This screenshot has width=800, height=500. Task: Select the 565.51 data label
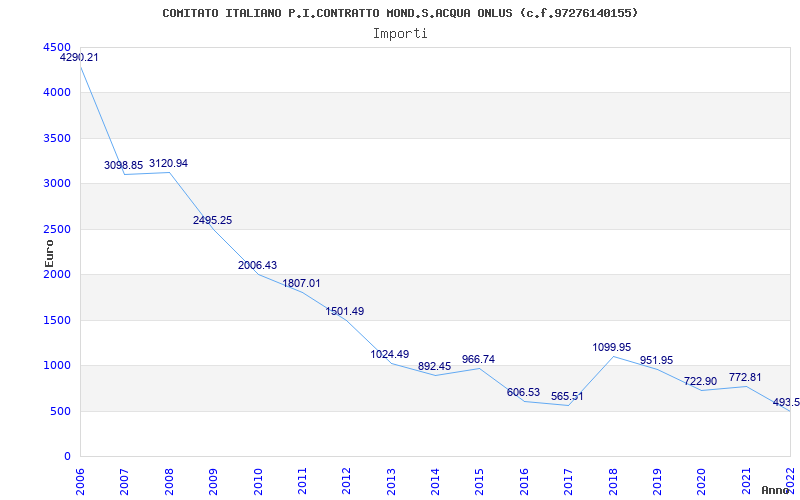click(x=567, y=396)
